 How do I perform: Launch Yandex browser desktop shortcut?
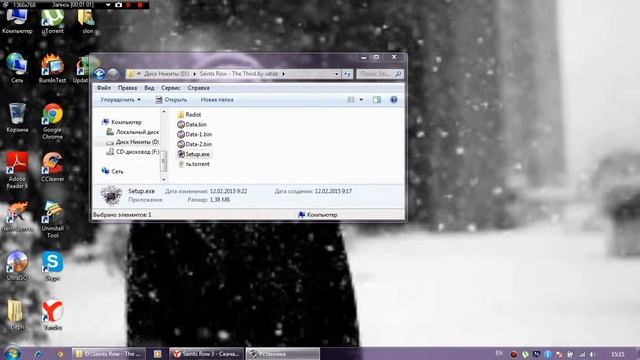click(52, 315)
